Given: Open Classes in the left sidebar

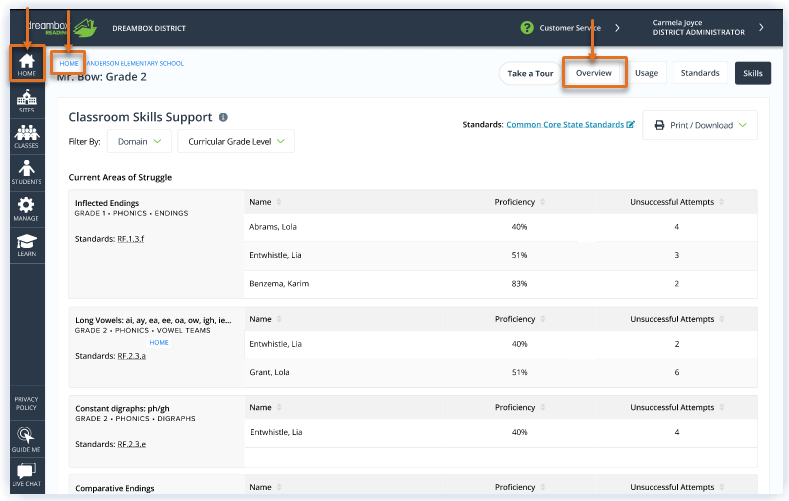Looking at the screenshot, I should [x=27, y=136].
